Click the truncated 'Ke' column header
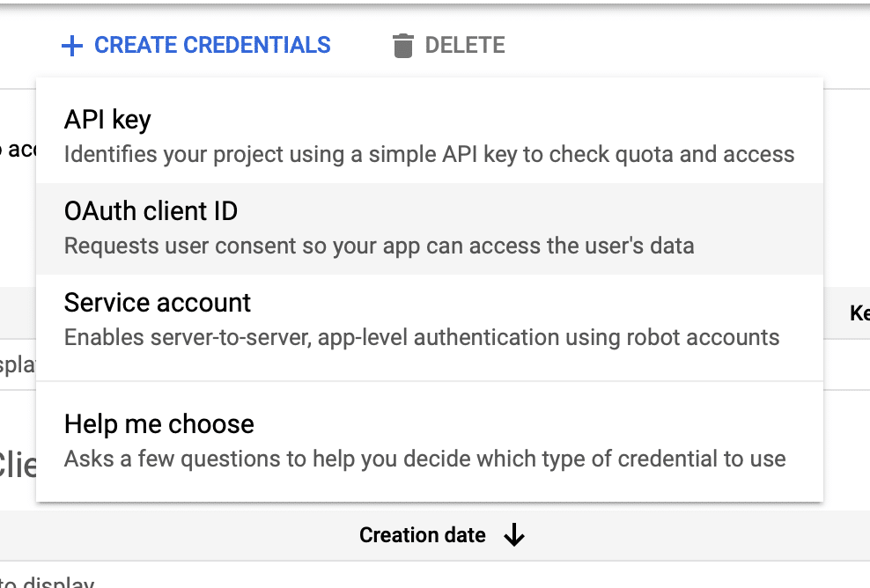The height and width of the screenshot is (588, 870). click(859, 312)
